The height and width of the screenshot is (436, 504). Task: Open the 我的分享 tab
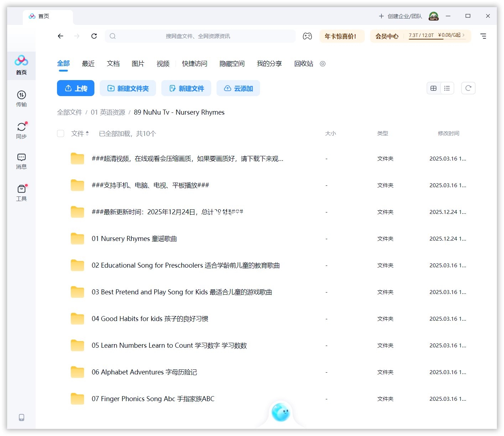click(x=269, y=64)
